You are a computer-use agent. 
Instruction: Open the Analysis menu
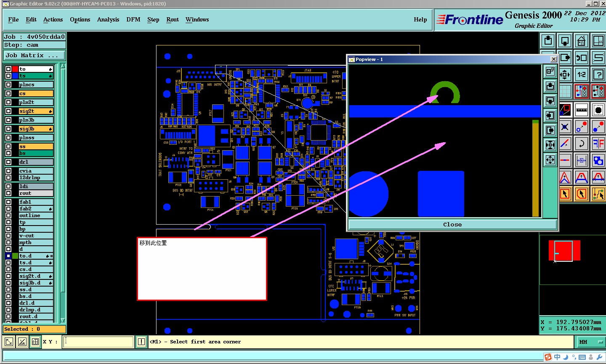coord(108,19)
